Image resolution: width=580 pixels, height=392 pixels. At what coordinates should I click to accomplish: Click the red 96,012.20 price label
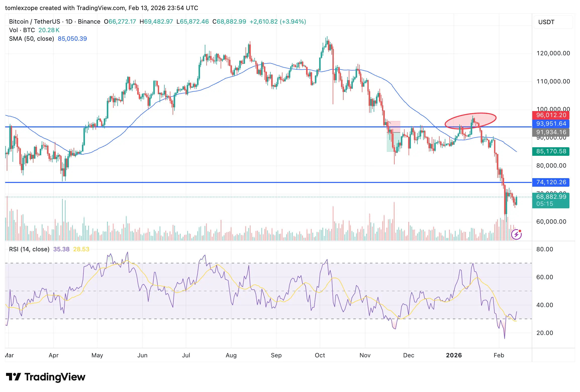pos(551,115)
